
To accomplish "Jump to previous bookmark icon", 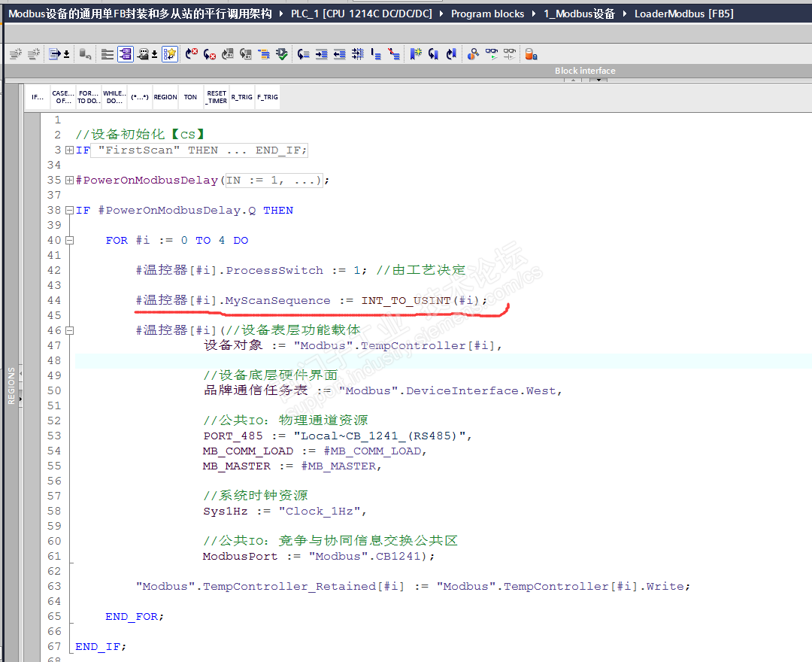I will (452, 54).
